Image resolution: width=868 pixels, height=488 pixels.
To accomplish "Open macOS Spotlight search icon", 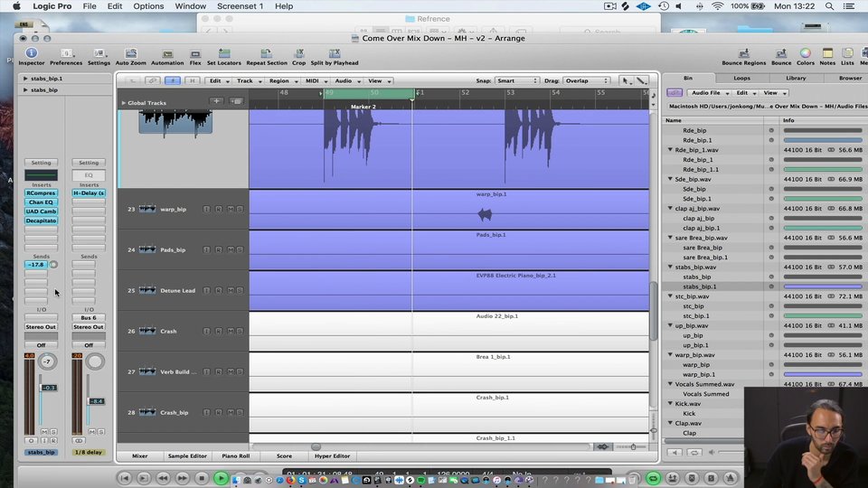I will [x=829, y=6].
